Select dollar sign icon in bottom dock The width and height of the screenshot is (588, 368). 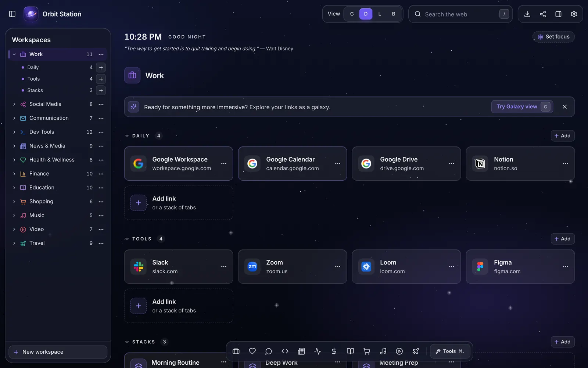pos(334,351)
